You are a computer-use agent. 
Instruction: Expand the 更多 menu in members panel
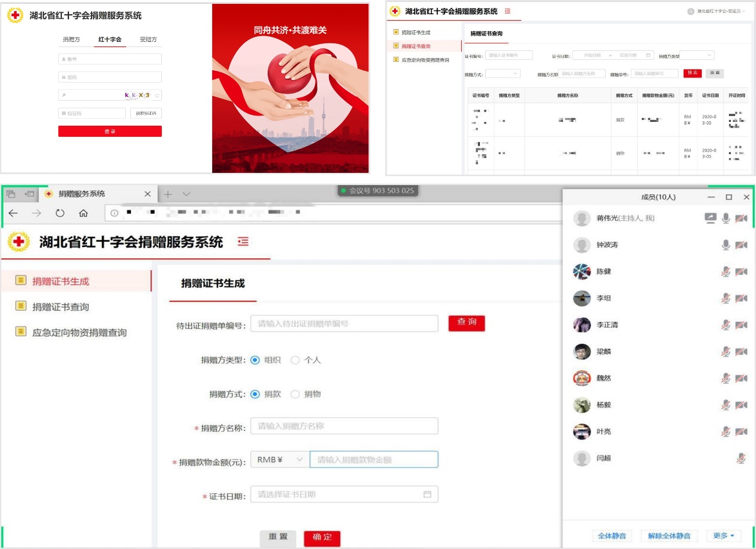tap(723, 535)
